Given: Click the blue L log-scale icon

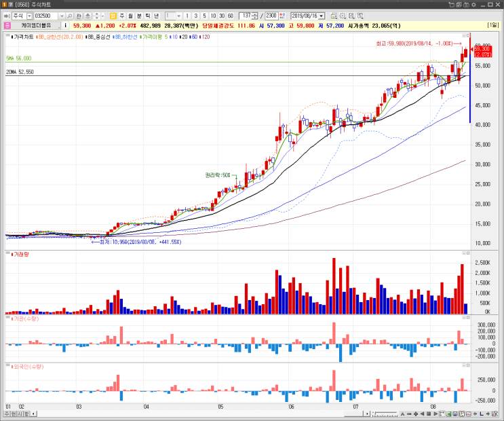Looking at the screenshot, I should [x=482, y=414].
